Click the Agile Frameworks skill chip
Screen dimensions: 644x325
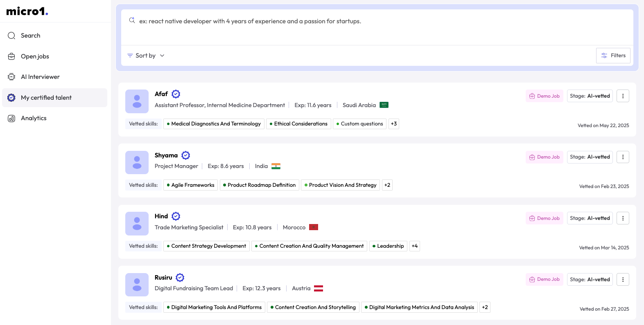point(191,185)
